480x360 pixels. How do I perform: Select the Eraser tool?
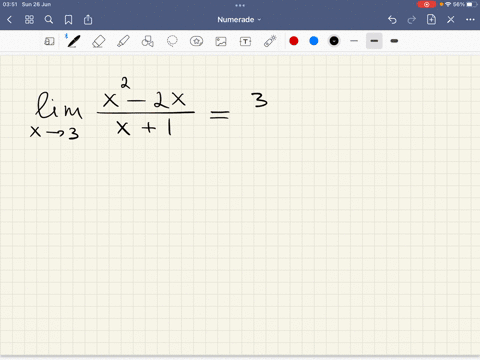(x=98, y=42)
